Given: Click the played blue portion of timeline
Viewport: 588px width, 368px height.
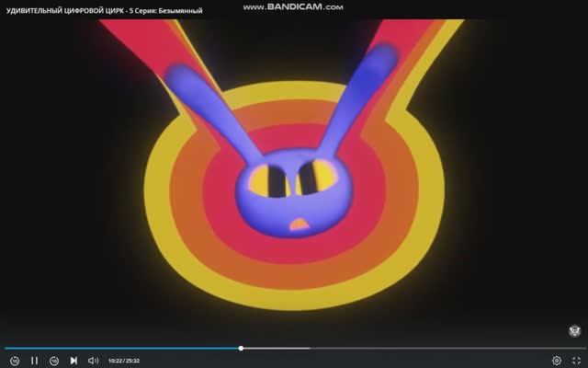Looking at the screenshot, I should [119, 348].
